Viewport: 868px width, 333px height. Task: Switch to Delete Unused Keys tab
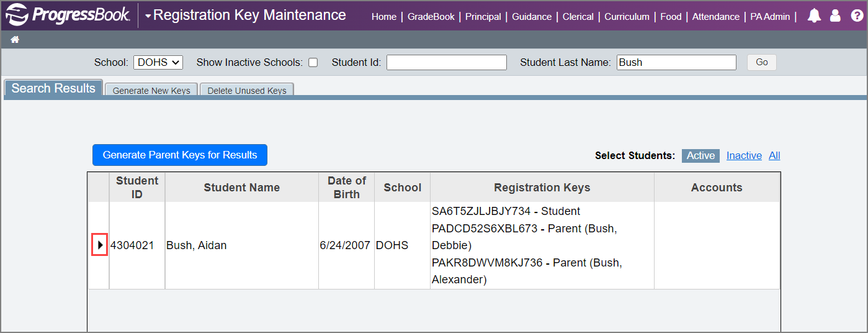point(247,90)
